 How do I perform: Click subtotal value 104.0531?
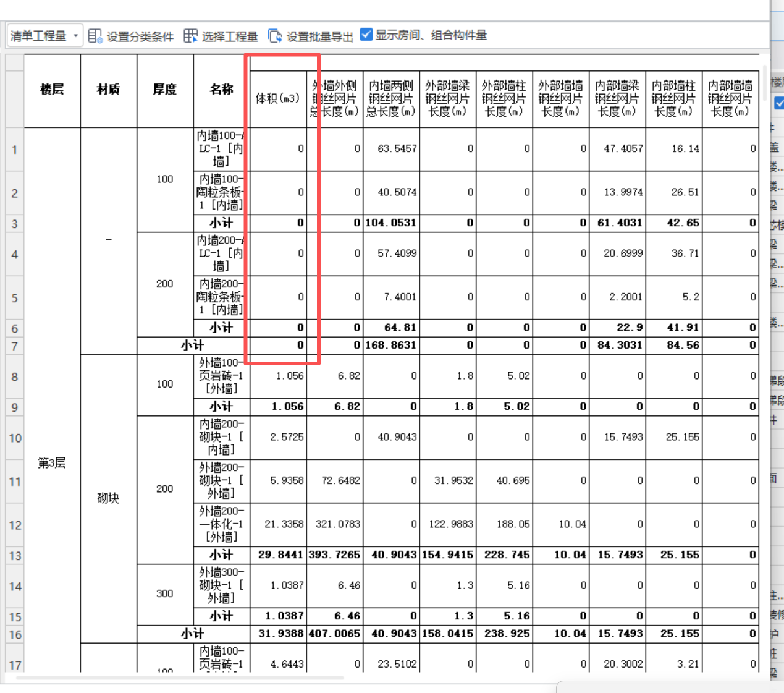click(x=391, y=223)
